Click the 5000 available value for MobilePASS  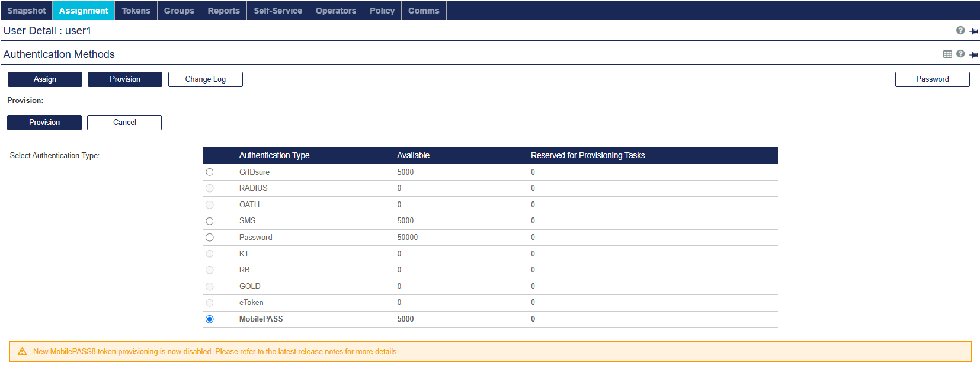(405, 319)
